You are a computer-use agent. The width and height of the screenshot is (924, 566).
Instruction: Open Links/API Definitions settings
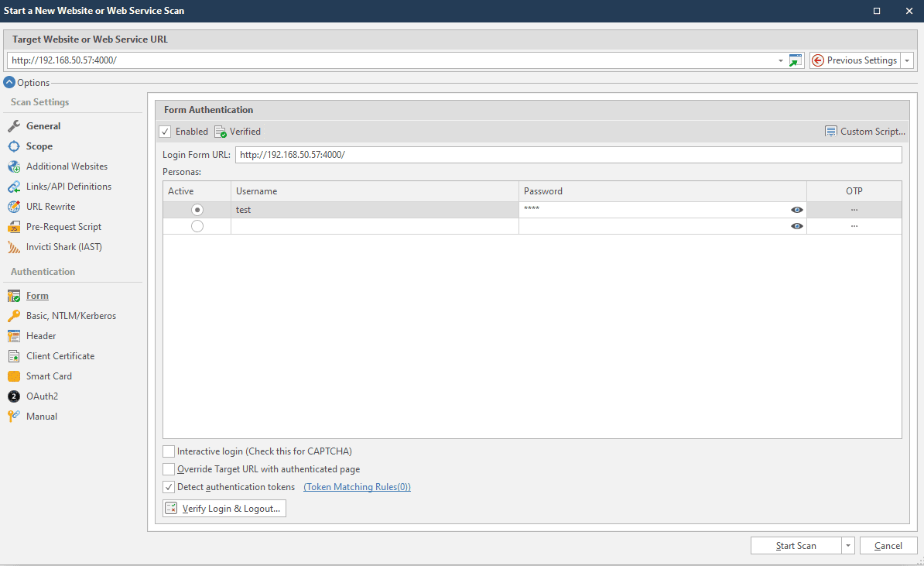click(68, 187)
